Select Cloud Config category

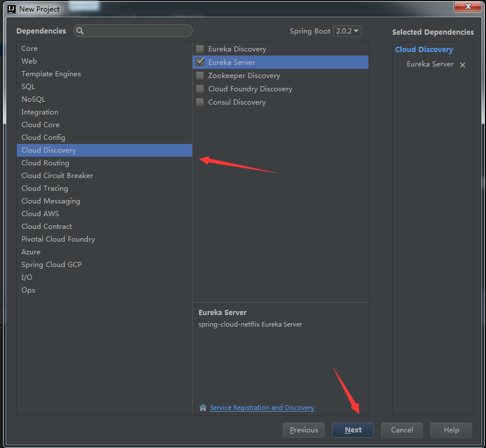(x=105, y=137)
